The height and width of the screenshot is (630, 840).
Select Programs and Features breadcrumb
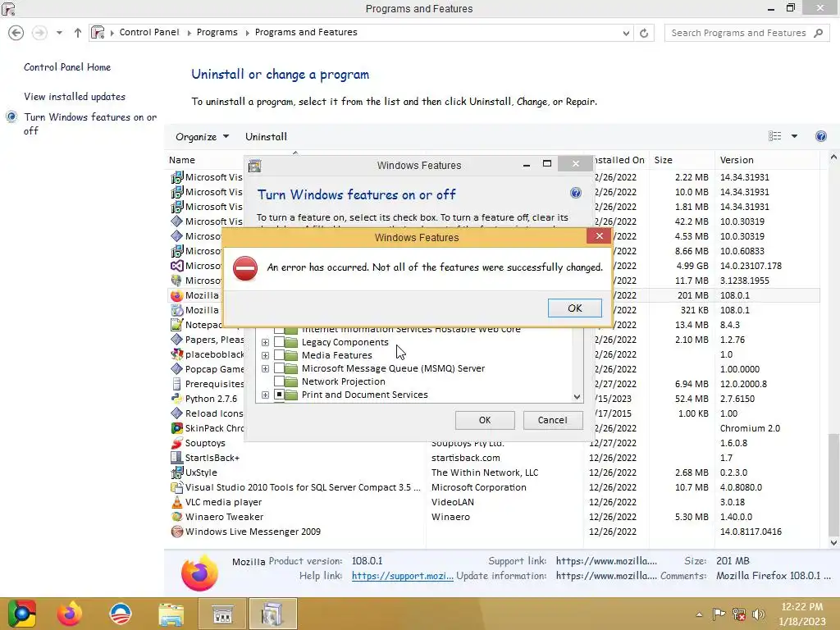point(306,32)
